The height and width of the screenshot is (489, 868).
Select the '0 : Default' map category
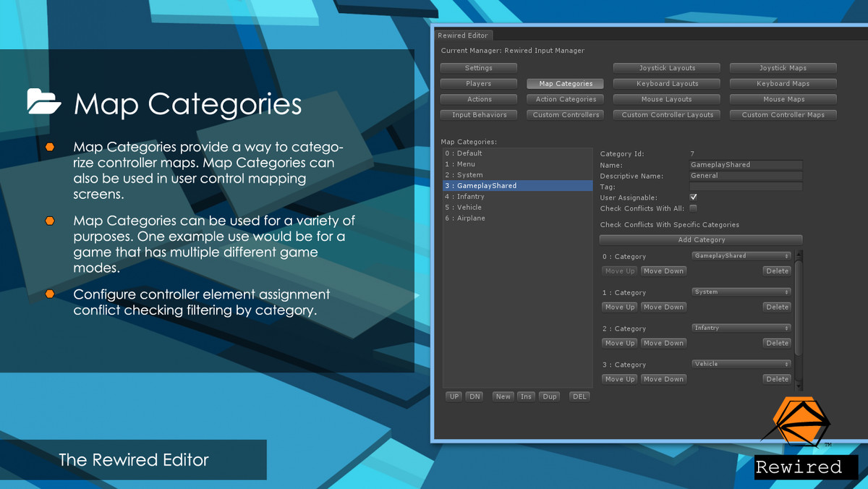[x=518, y=153]
